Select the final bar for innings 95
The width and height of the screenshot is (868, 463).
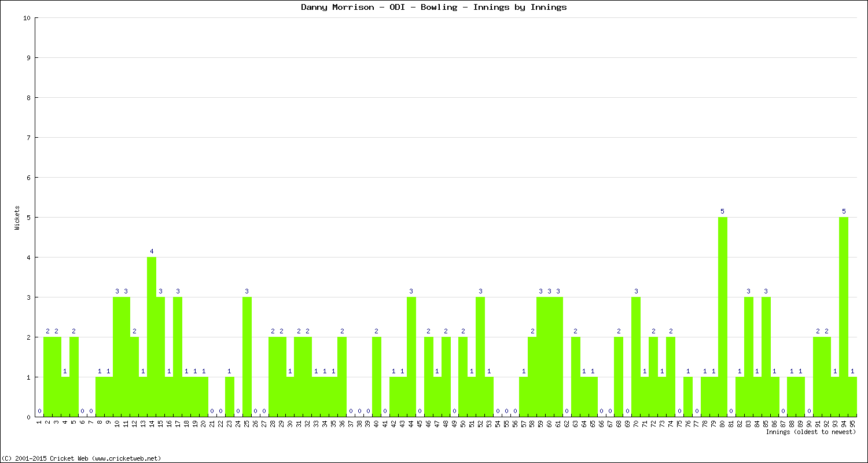852,397
